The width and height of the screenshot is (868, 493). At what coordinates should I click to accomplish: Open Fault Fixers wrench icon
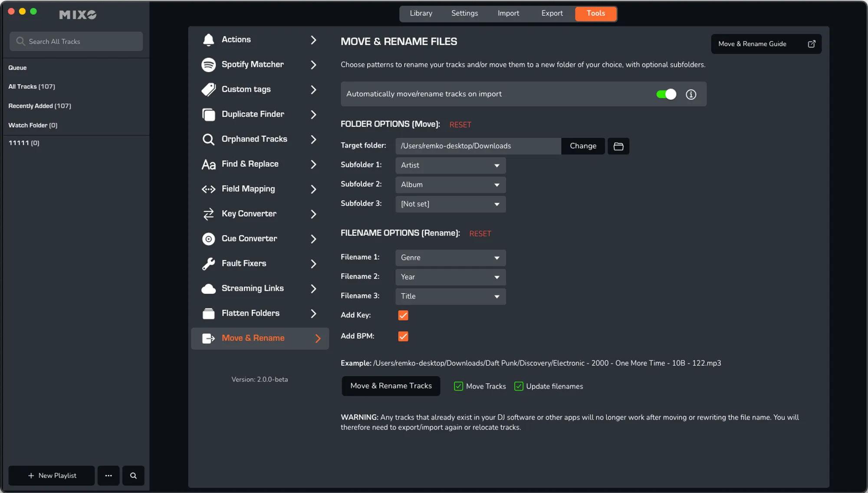208,264
